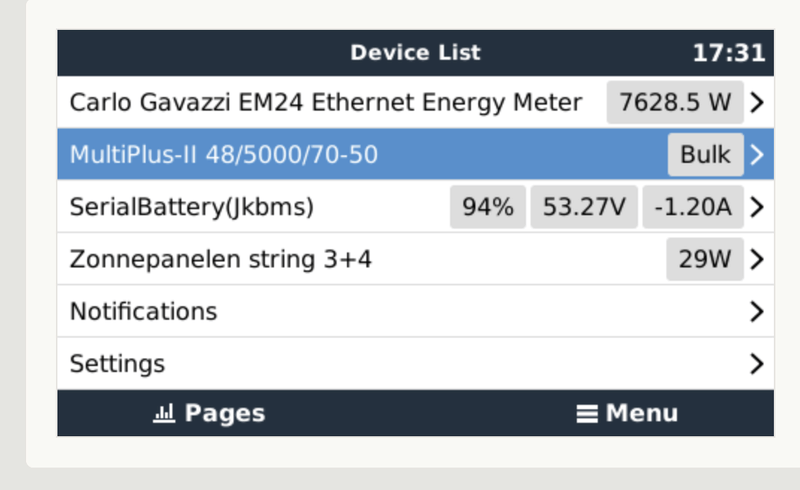Open the Settings item
The image size is (800, 490).
click(x=117, y=363)
